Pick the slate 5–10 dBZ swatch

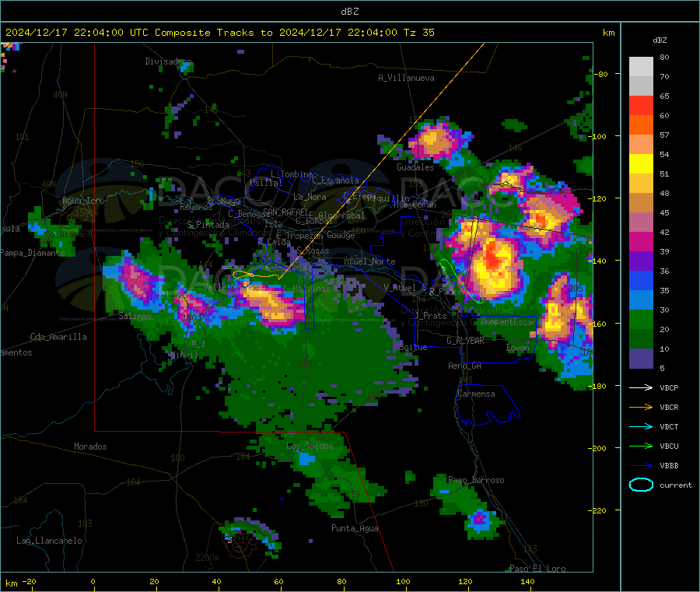[x=641, y=359]
